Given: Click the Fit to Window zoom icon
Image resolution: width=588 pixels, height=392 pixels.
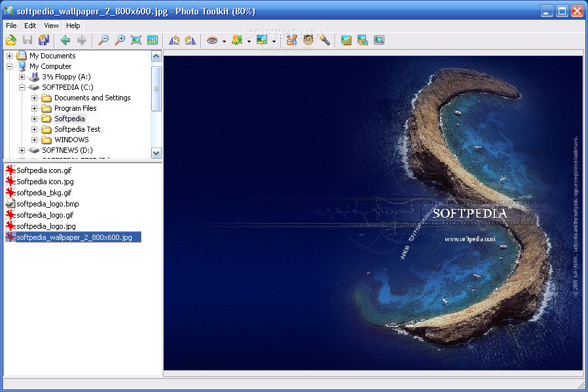Looking at the screenshot, I should point(136,40).
